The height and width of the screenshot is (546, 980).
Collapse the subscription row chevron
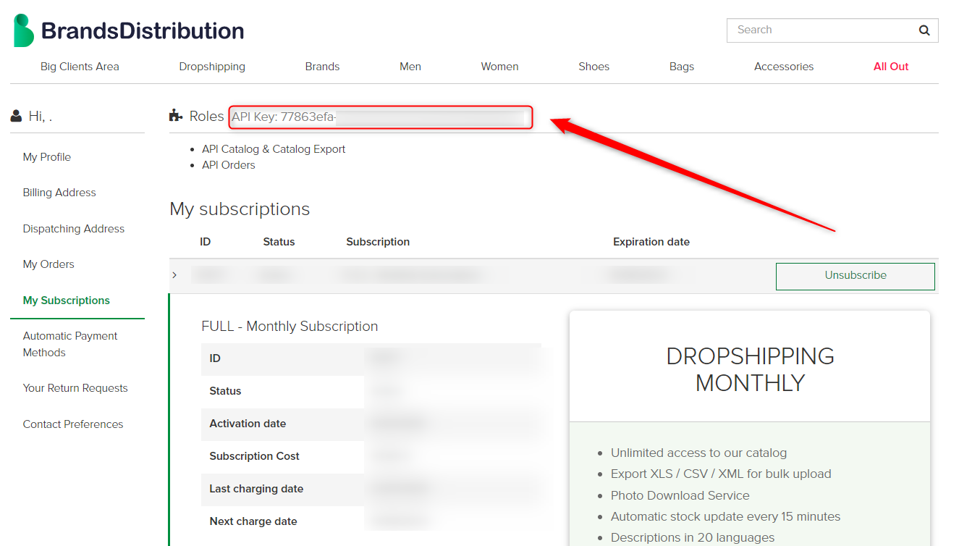174,275
